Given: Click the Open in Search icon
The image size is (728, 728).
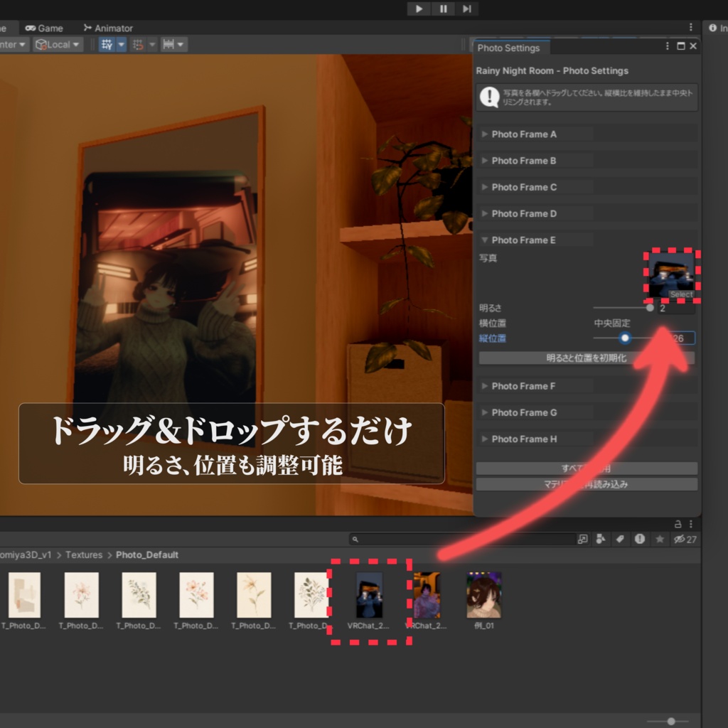Looking at the screenshot, I should coord(582,539).
